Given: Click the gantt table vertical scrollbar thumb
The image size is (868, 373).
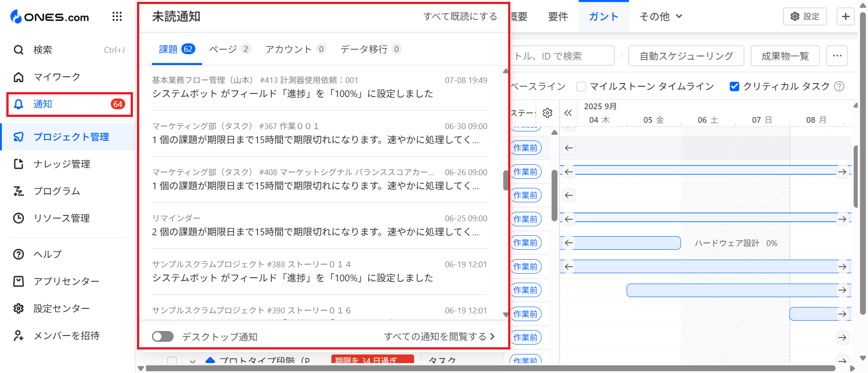Looking at the screenshot, I should [554, 195].
